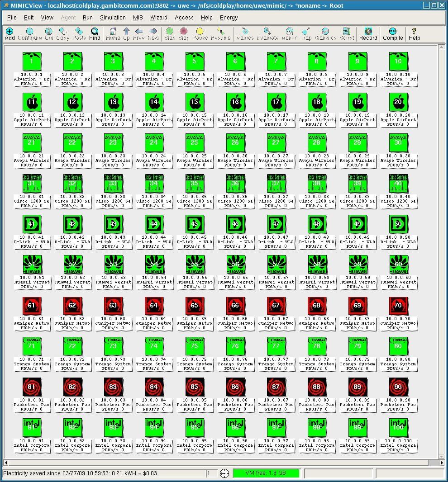The image size is (448, 482).
Task: Click the vertical scrollbar up arrow
Action: pyautogui.click(x=441, y=47)
